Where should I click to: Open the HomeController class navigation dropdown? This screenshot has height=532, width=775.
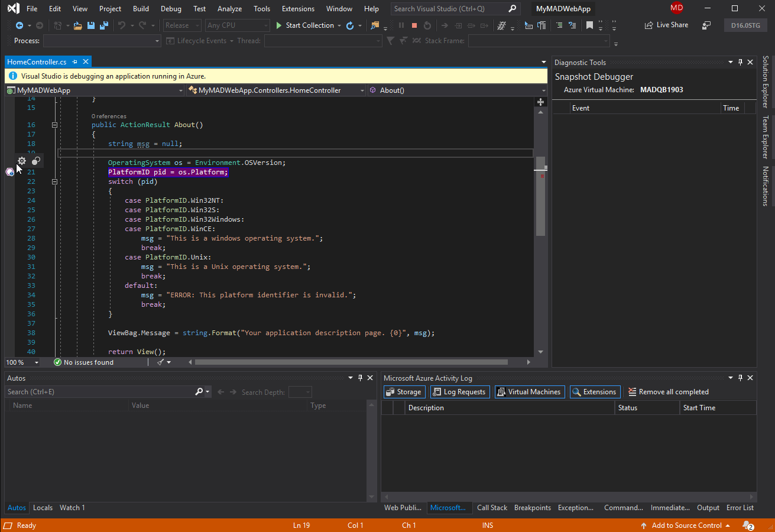click(277, 90)
